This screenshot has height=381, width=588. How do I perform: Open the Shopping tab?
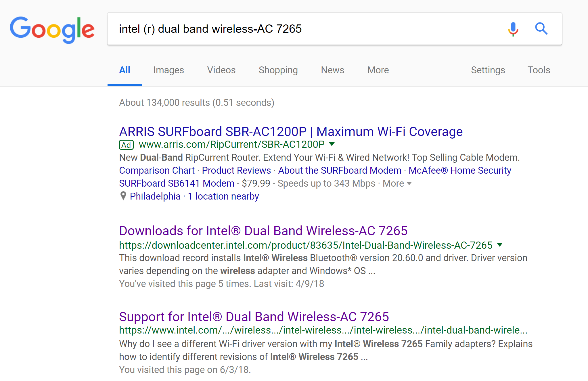278,70
